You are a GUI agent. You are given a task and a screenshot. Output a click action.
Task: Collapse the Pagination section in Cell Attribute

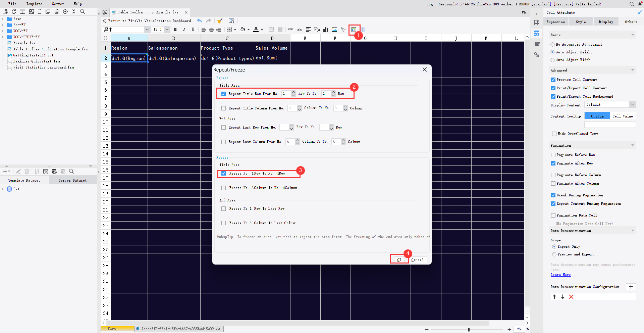(x=632, y=145)
